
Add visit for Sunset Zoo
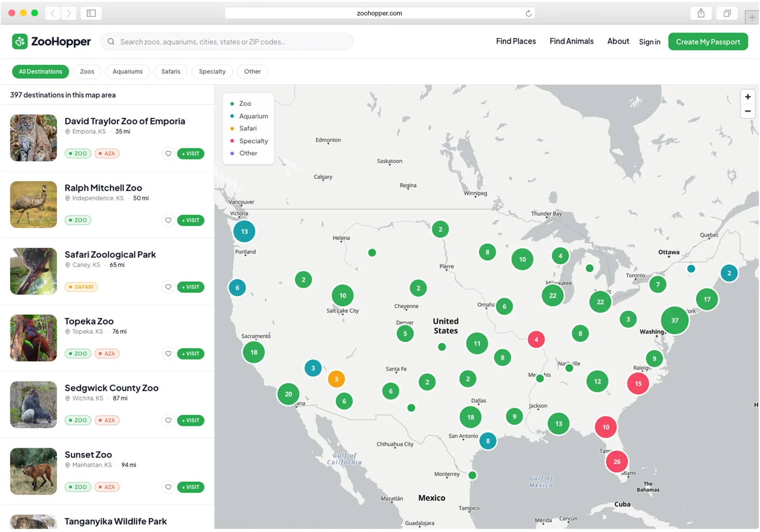click(x=190, y=487)
